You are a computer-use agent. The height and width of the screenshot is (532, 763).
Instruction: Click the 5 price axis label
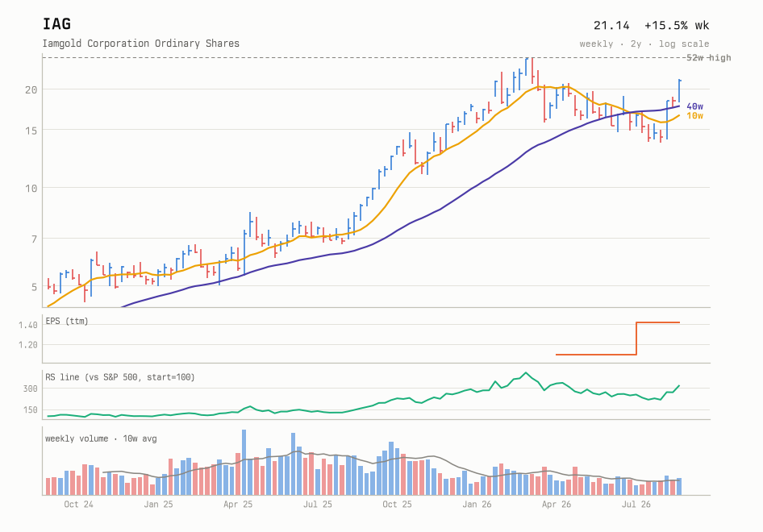[34, 287]
